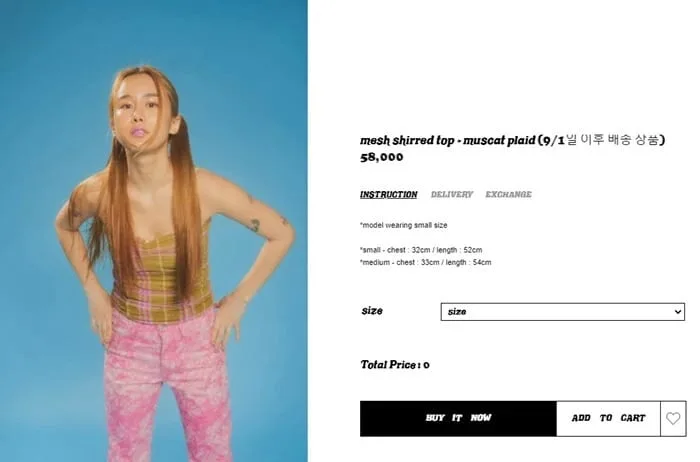Switch to the DELIVERY tab
This screenshot has width=700, height=462.
pos(451,195)
